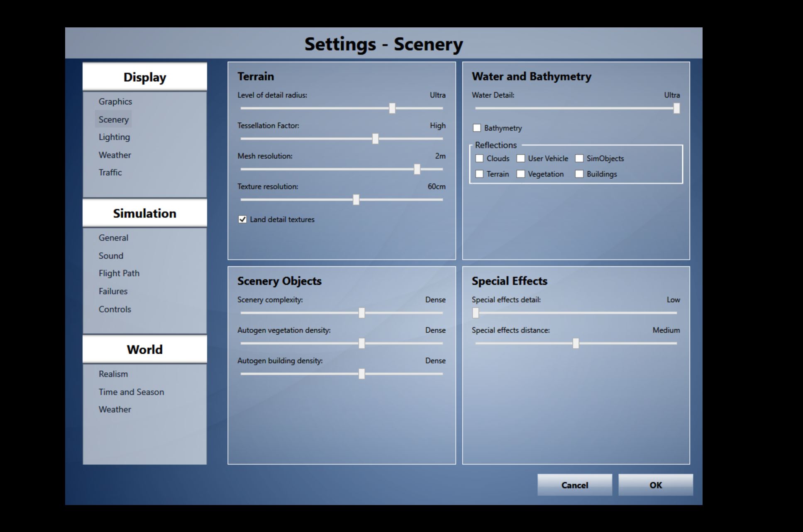Image resolution: width=803 pixels, height=532 pixels.
Task: Check the Terrain reflections box
Action: point(479,174)
